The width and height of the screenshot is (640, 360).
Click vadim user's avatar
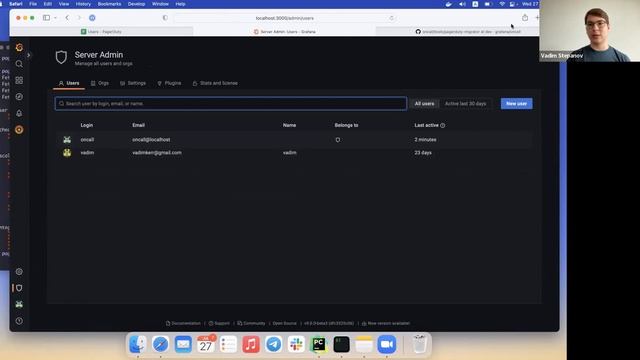67,153
